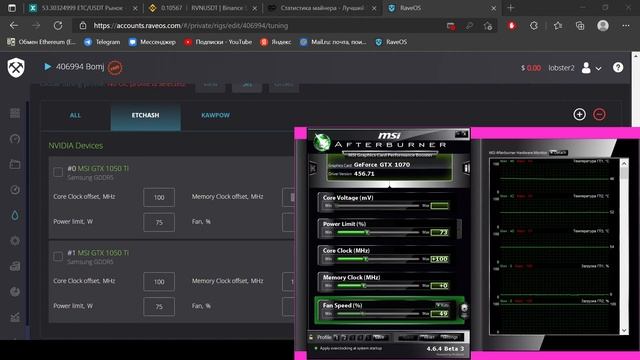Open the Мессенджер bookmark
Image resolution: width=640 pixels, height=360 pixels.
click(x=152, y=42)
